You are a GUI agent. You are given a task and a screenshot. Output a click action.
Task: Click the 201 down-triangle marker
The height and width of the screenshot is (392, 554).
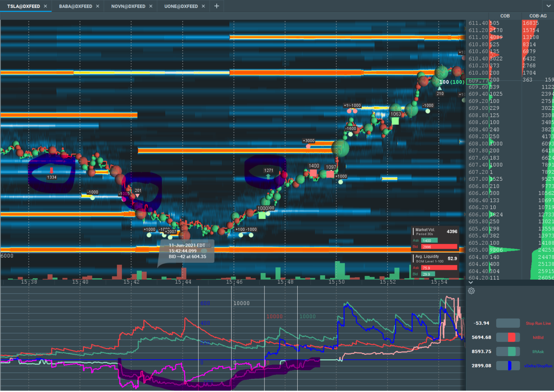138,196
